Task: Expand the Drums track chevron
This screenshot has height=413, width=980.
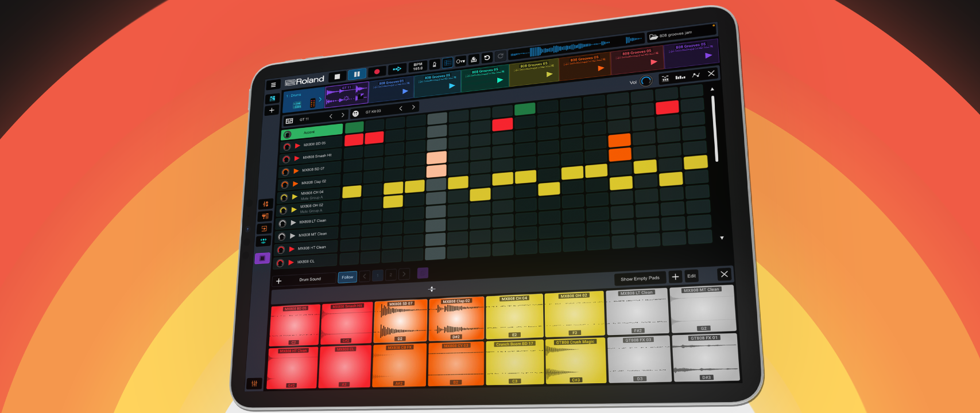Action: pos(320,99)
